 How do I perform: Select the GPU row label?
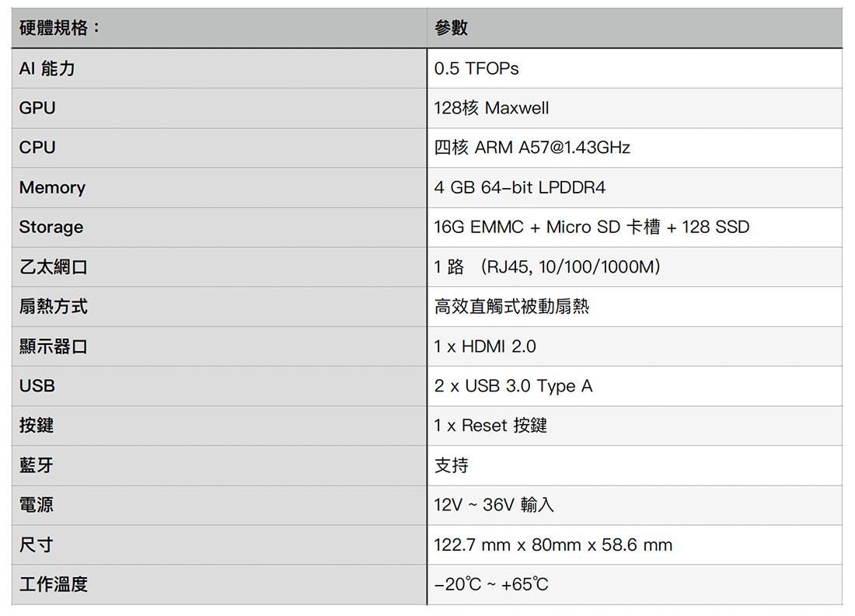[x=37, y=108]
